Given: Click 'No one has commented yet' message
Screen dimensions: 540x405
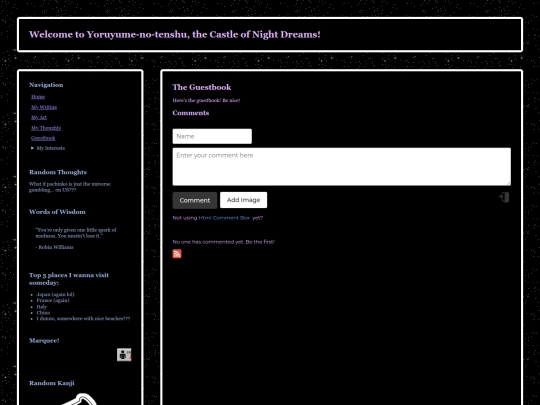Looking at the screenshot, I should [x=224, y=242].
